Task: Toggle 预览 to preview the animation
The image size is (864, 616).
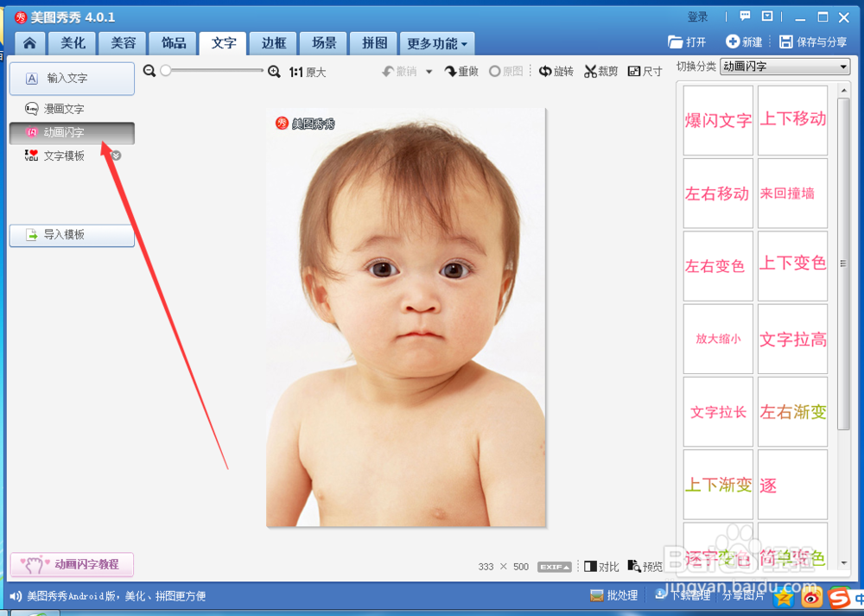Action: tap(645, 567)
